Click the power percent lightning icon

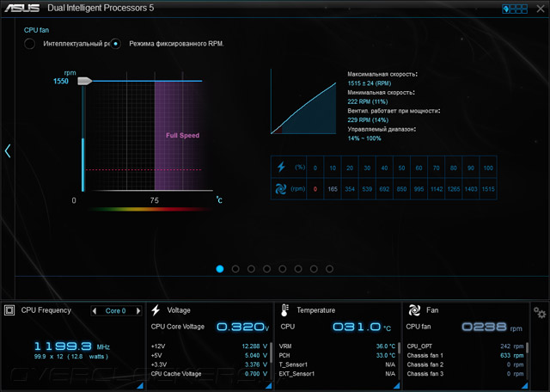[x=281, y=167]
